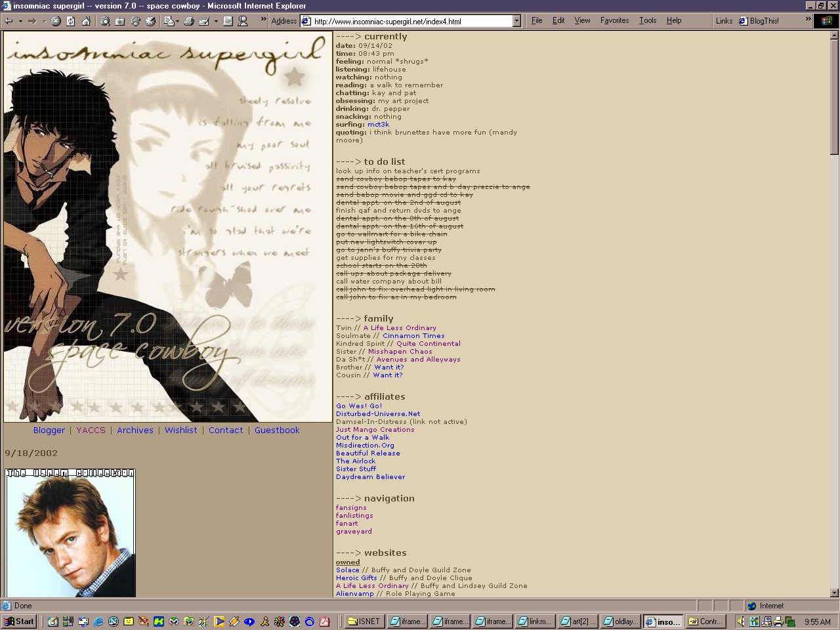Click the printer icon in system tray
840x630 pixels.
tap(778, 621)
